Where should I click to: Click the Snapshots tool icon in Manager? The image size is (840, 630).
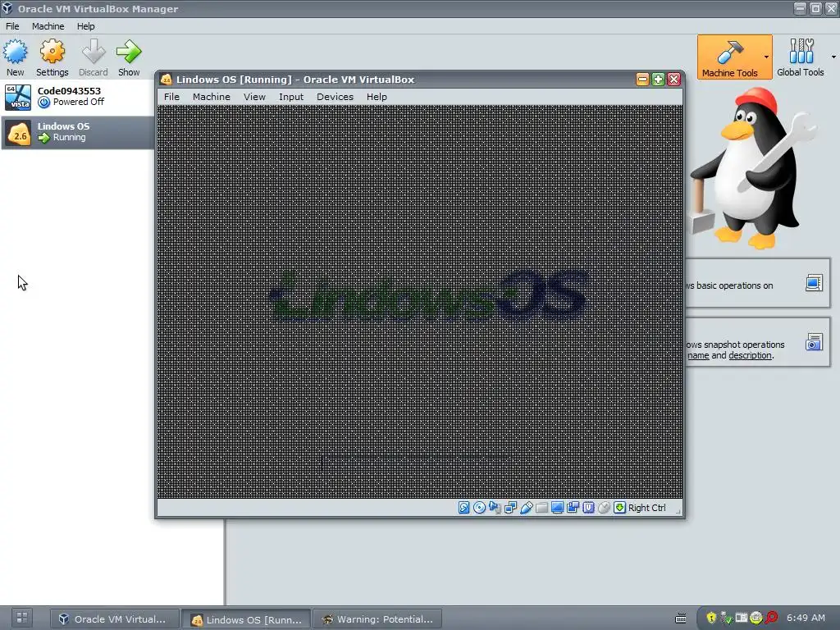814,342
